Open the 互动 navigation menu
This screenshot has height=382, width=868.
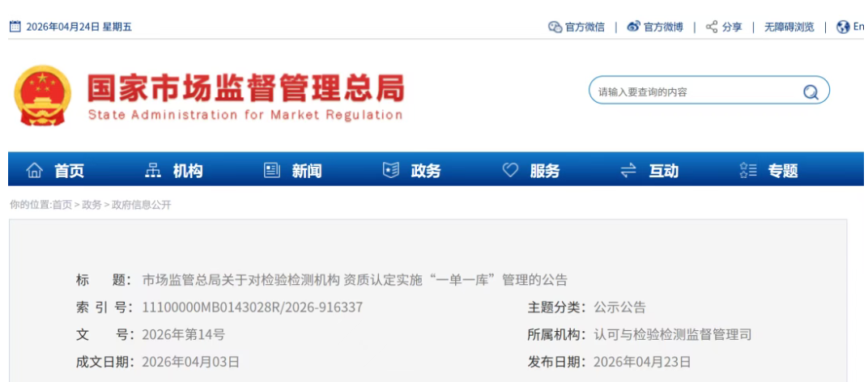664,171
